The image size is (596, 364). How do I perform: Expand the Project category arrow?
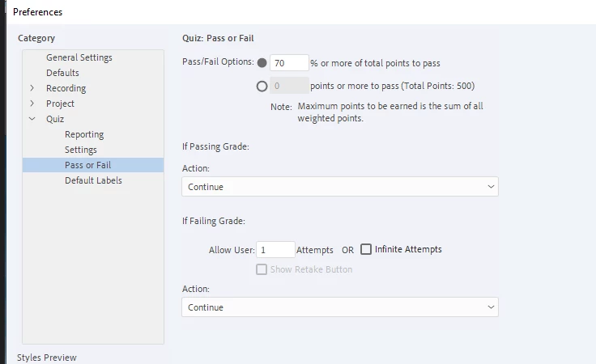tap(32, 104)
